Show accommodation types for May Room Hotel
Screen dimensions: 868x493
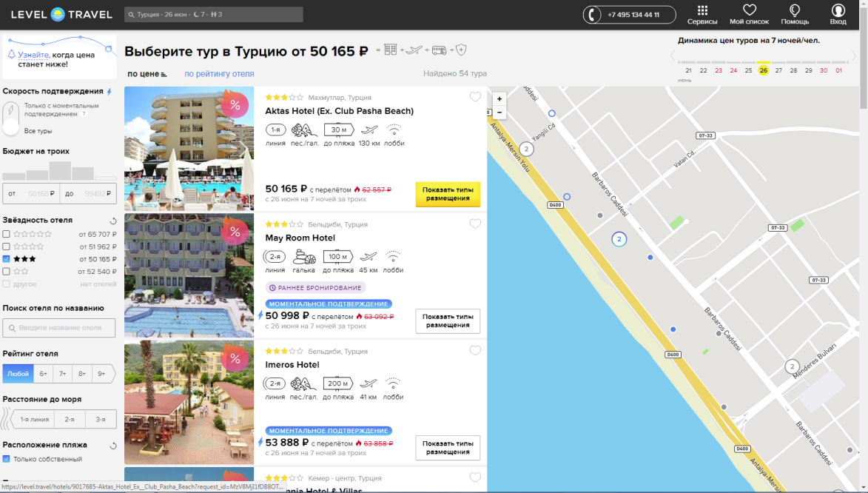pos(448,321)
